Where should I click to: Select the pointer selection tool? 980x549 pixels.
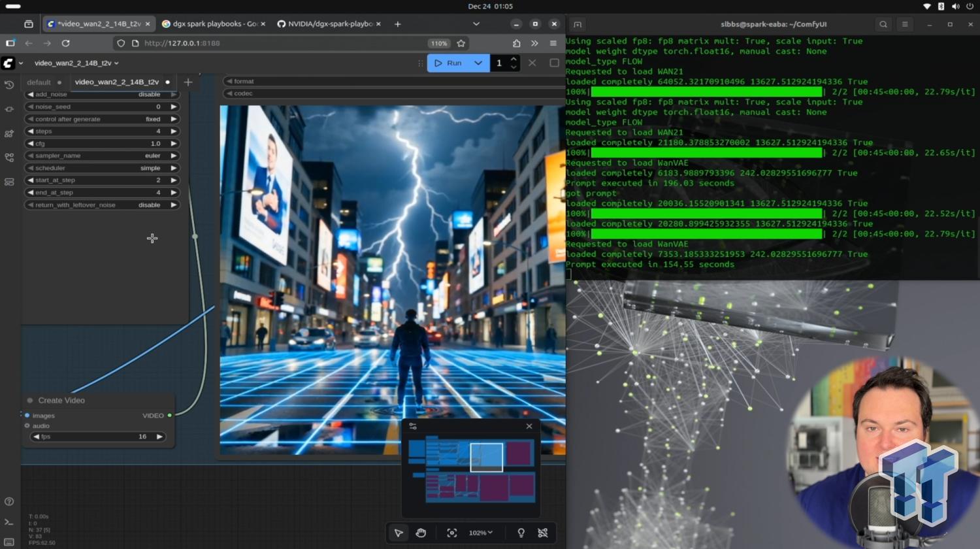coord(399,533)
